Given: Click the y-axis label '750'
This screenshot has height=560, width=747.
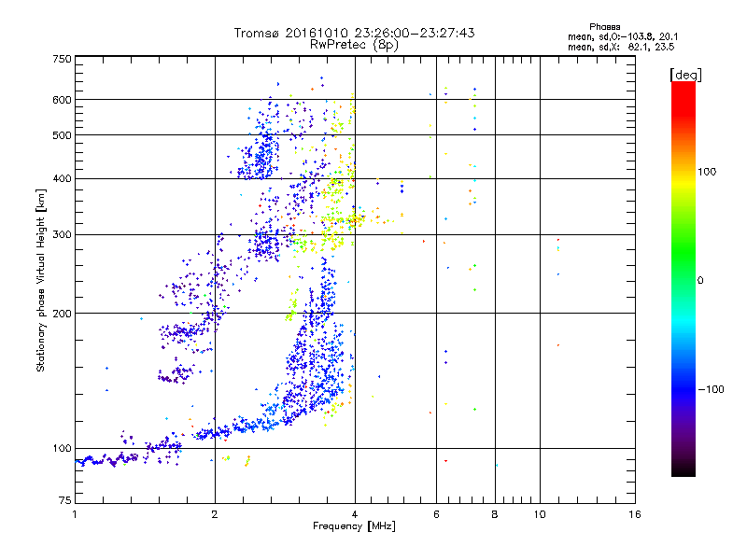Looking at the screenshot, I should pos(62,59).
